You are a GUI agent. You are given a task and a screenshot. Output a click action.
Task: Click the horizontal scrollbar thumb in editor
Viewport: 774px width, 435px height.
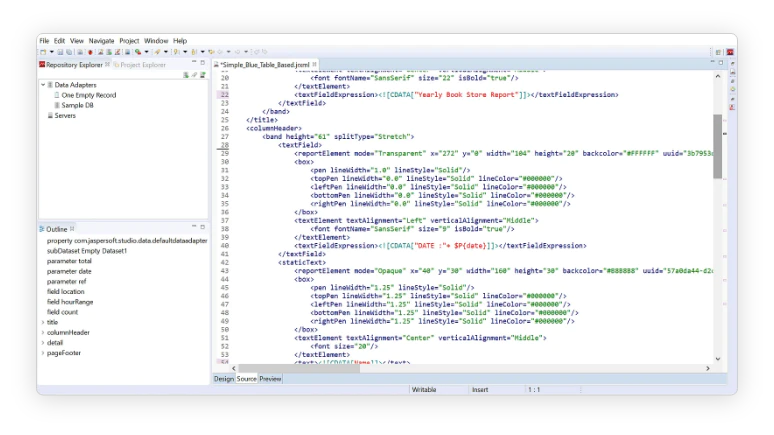tap(300, 368)
